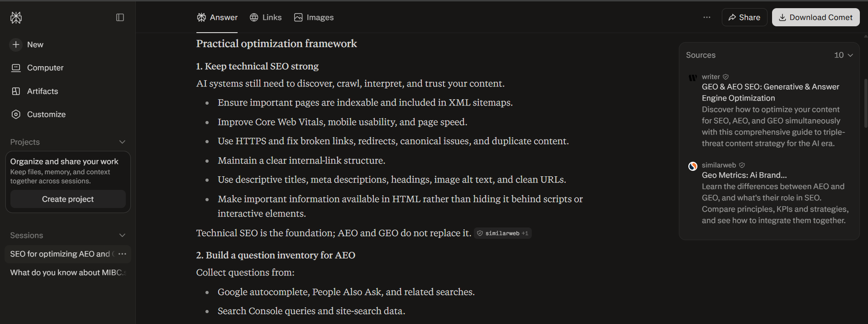Collapse the Projects section chevron
Viewport: 868px width, 324px height.
pyautogui.click(x=122, y=142)
